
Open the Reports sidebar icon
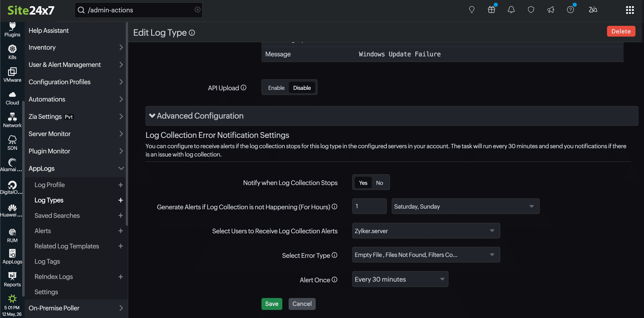tap(12, 279)
